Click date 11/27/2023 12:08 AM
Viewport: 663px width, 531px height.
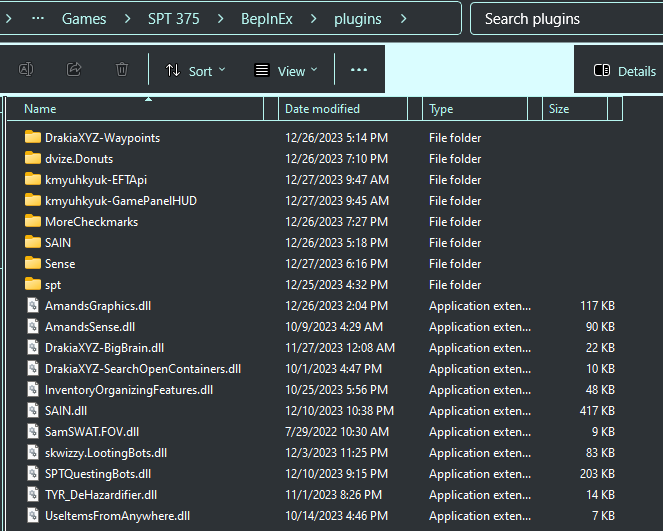[340, 348]
